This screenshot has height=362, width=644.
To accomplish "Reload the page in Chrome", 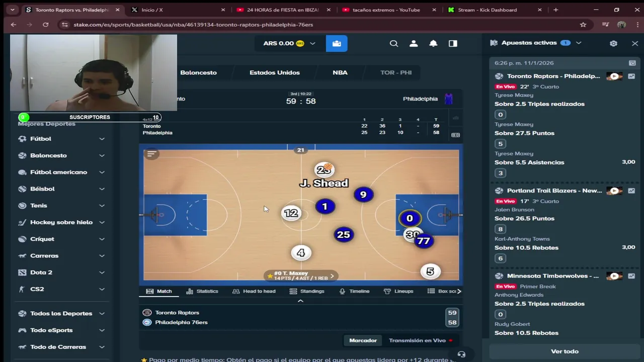I will (45, 25).
